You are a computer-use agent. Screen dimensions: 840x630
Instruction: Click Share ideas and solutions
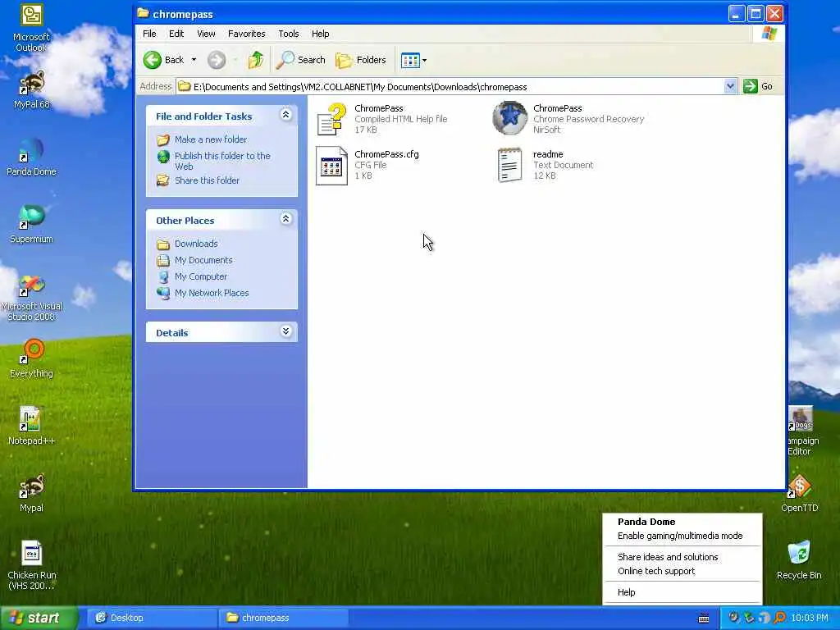point(668,557)
